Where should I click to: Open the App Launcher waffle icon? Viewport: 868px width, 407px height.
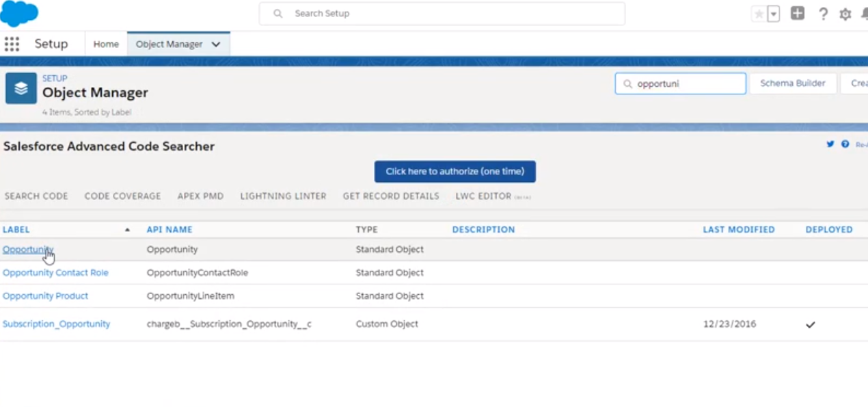tap(12, 44)
